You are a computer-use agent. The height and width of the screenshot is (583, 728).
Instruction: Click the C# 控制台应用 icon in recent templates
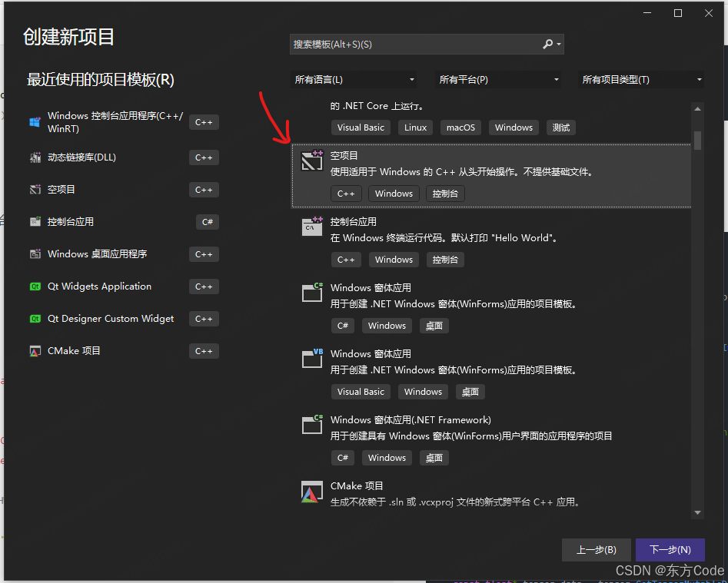point(35,222)
